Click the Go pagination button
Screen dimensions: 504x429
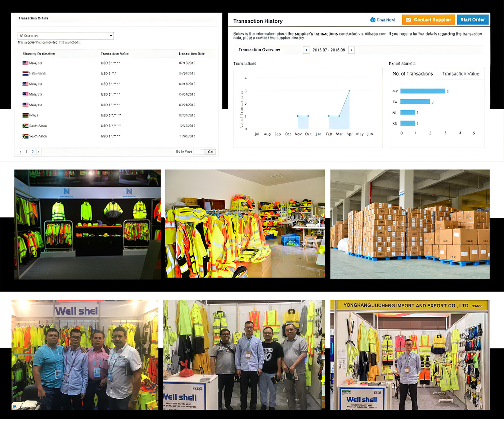[210, 152]
